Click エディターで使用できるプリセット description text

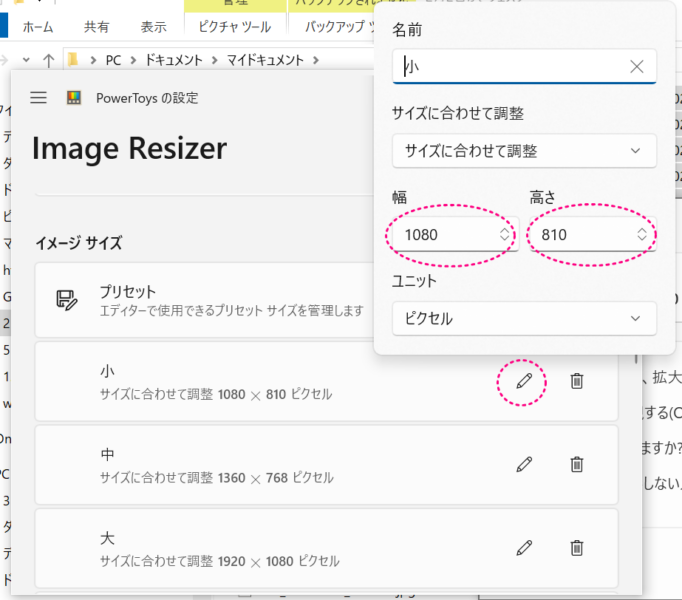[232, 311]
